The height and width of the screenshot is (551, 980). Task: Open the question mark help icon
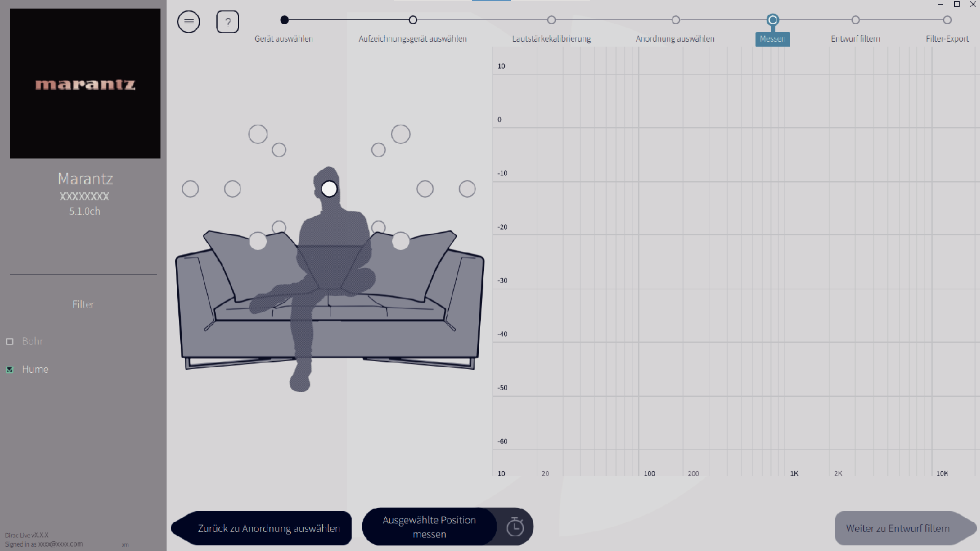coord(227,22)
